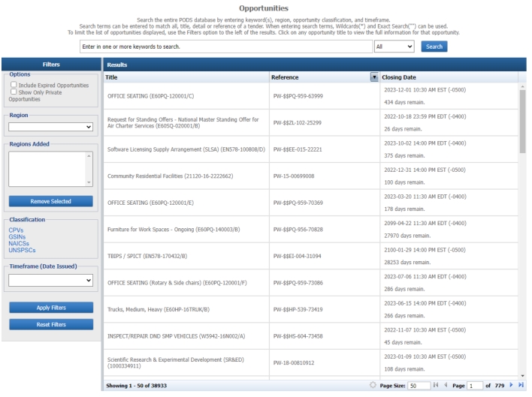Go to next page arrow
Viewport: 532px width, 397px height.
[511, 385]
